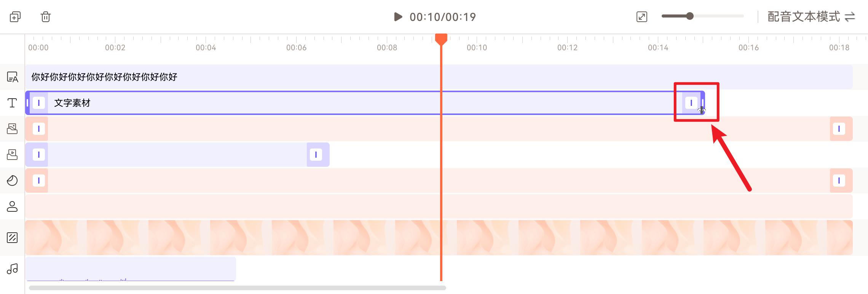This screenshot has width=868, height=294.
Task: Select the sticker track icon
Action: (x=12, y=181)
